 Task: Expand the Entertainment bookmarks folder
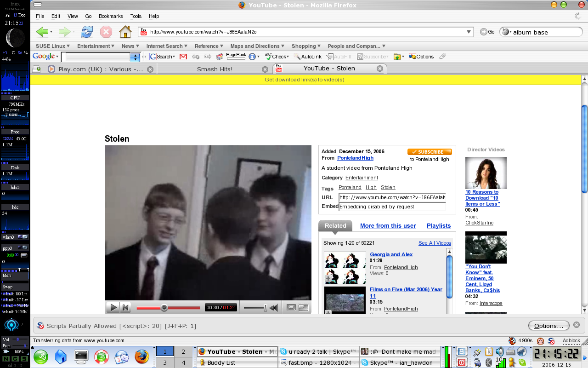coord(96,46)
